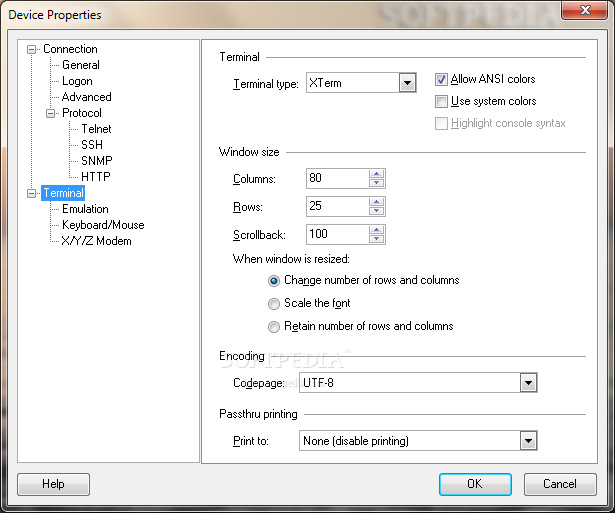Image resolution: width=615 pixels, height=513 pixels.
Task: Decrease the Scrollback value
Action: pos(377,239)
